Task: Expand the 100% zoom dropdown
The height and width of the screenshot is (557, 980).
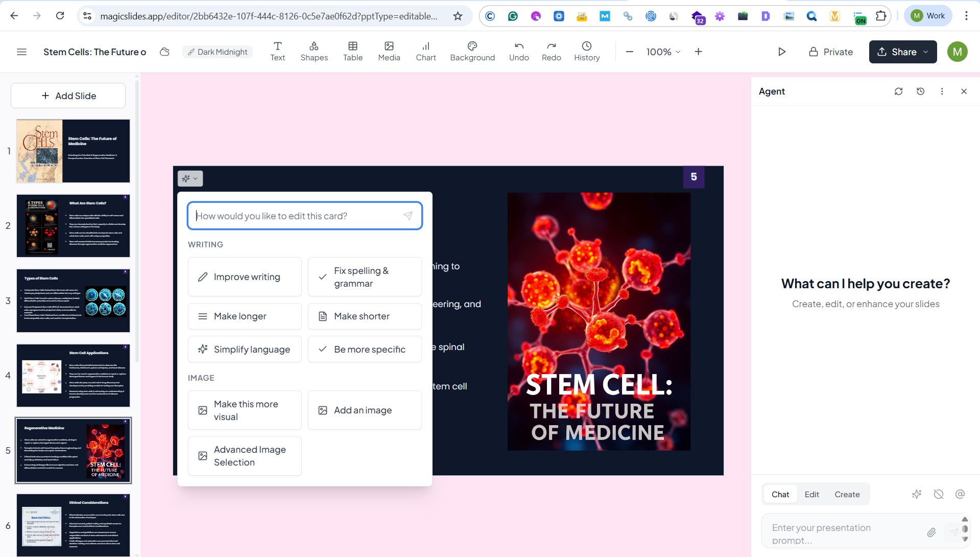Action: tap(663, 52)
